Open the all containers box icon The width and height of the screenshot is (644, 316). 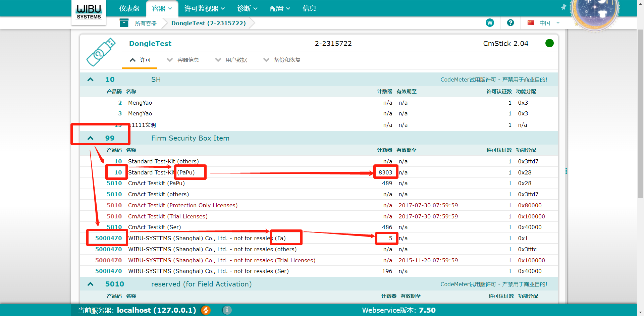click(x=124, y=23)
